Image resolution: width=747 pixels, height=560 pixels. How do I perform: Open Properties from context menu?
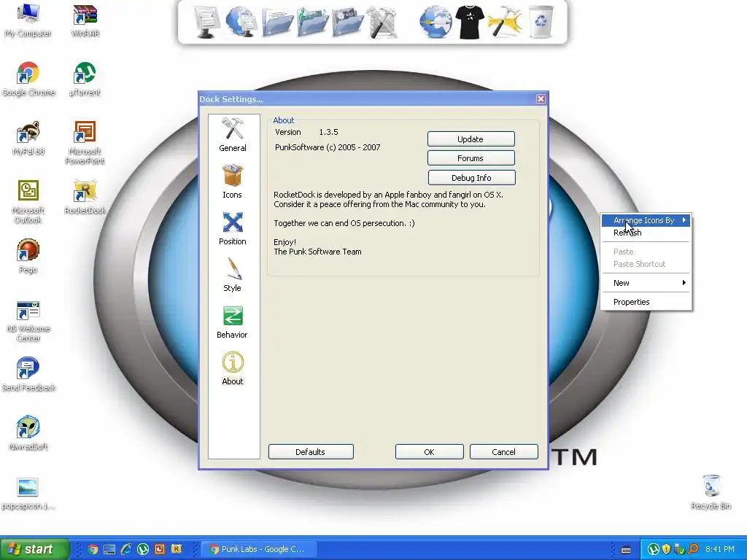[646, 302]
